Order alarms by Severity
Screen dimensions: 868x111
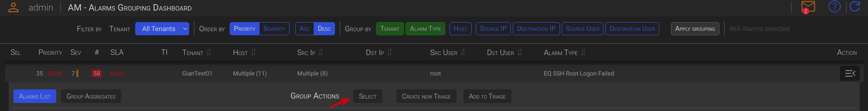point(274,29)
